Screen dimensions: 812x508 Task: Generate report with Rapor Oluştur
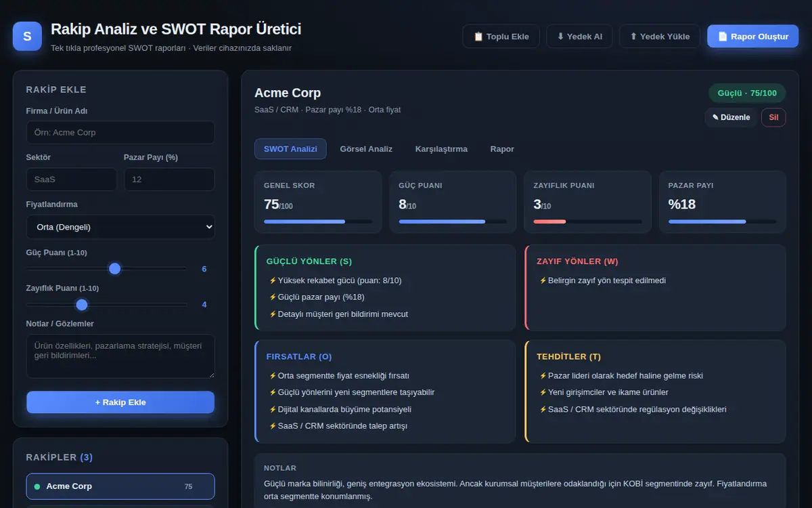click(753, 37)
